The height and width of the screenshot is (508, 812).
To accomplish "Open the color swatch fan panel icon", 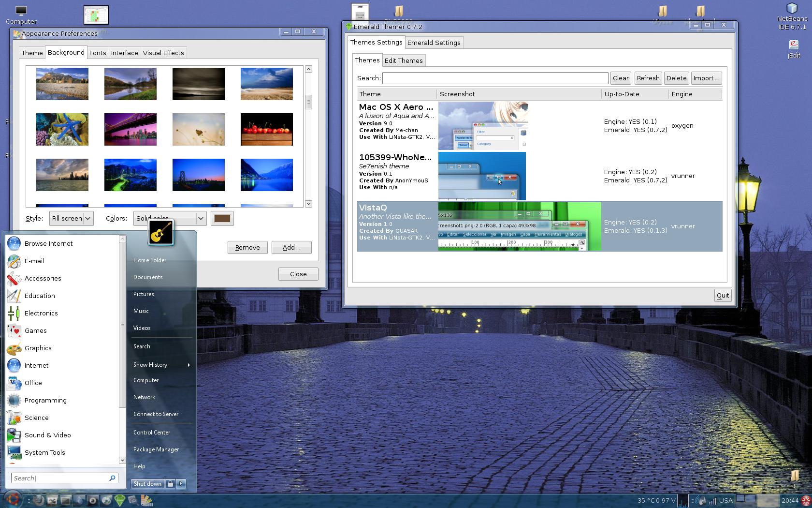I will (147, 500).
